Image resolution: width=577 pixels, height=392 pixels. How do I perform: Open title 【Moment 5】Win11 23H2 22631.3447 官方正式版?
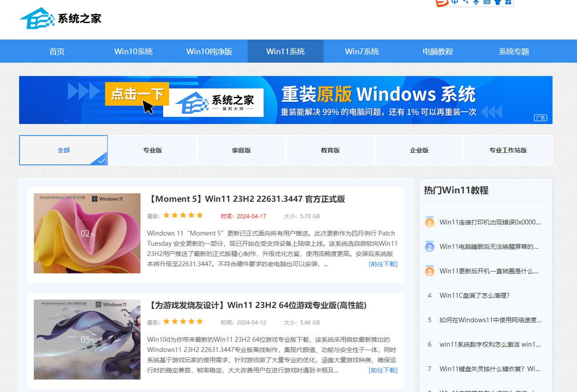pos(246,199)
